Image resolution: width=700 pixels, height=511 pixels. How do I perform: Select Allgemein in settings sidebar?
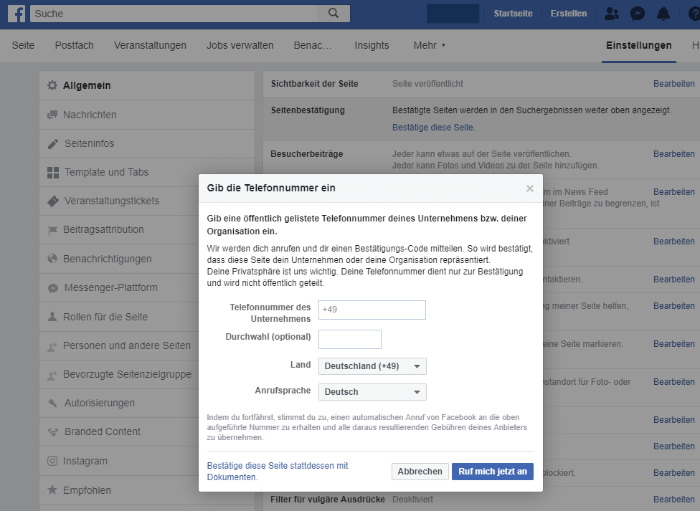(147, 85)
